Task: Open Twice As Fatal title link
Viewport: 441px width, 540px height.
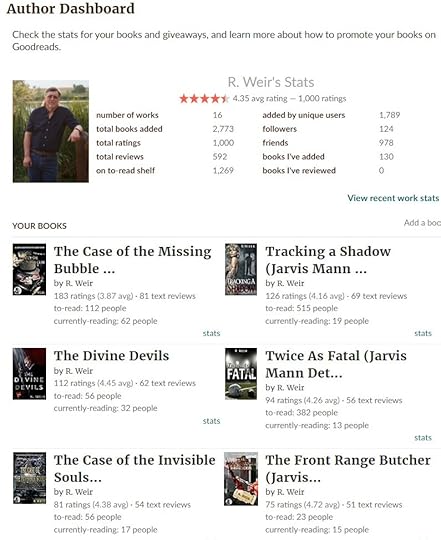Action: click(x=336, y=364)
